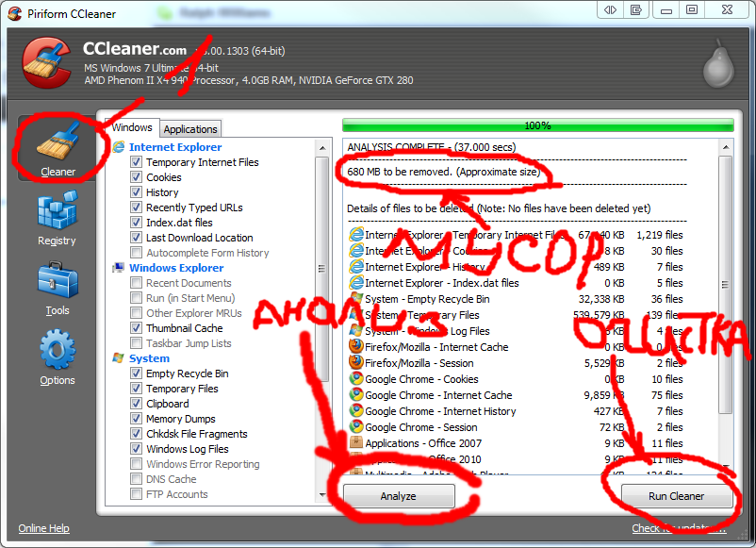Viewport: 756px width, 548px height.
Task: Toggle Memory Dumps checkbox
Action: click(137, 419)
